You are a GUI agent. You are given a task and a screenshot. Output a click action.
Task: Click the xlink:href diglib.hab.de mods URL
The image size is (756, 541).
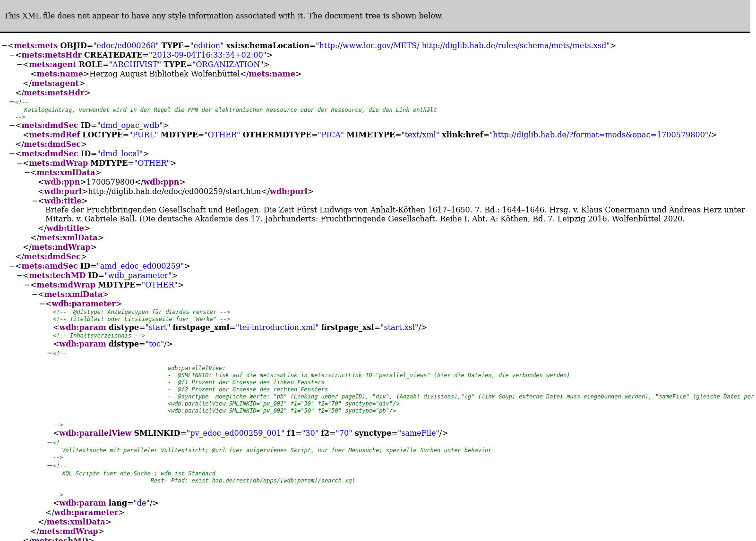click(x=599, y=135)
